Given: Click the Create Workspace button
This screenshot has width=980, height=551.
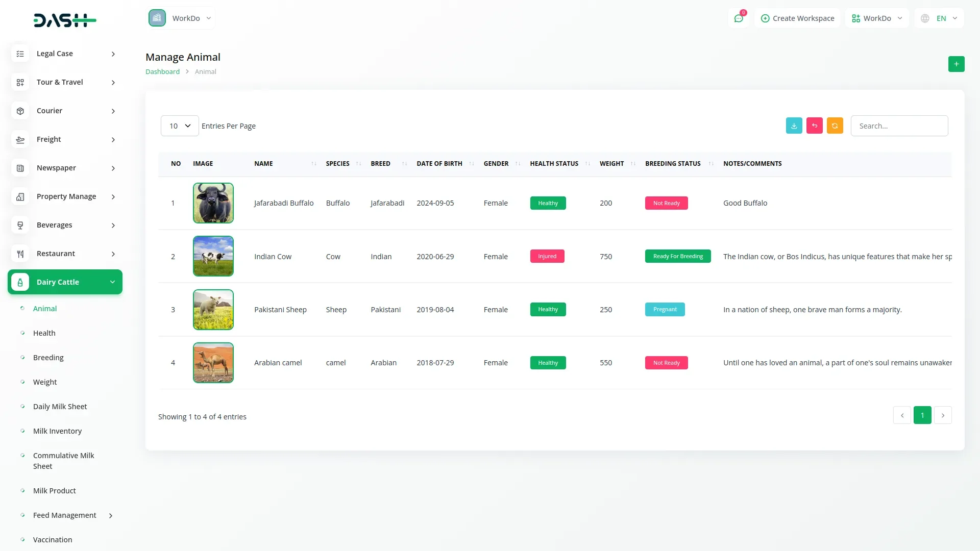Looking at the screenshot, I should (x=797, y=18).
